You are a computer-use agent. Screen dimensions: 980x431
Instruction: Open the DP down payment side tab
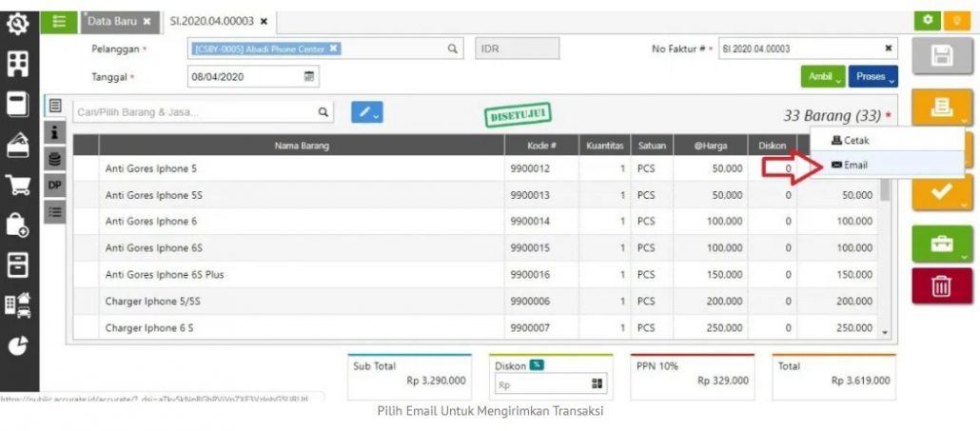click(x=55, y=186)
